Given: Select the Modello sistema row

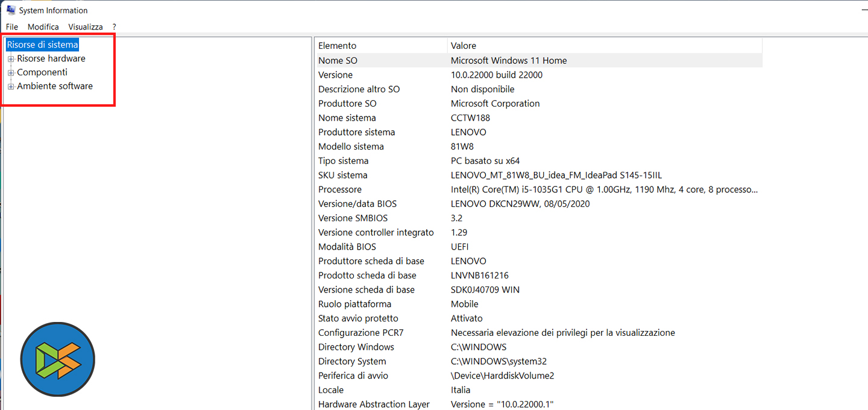Looking at the screenshot, I should (539, 147).
